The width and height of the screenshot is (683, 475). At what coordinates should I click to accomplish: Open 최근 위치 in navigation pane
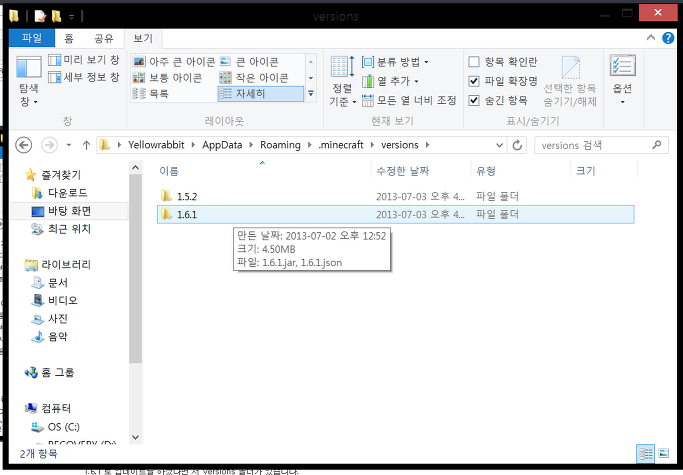click(61, 229)
